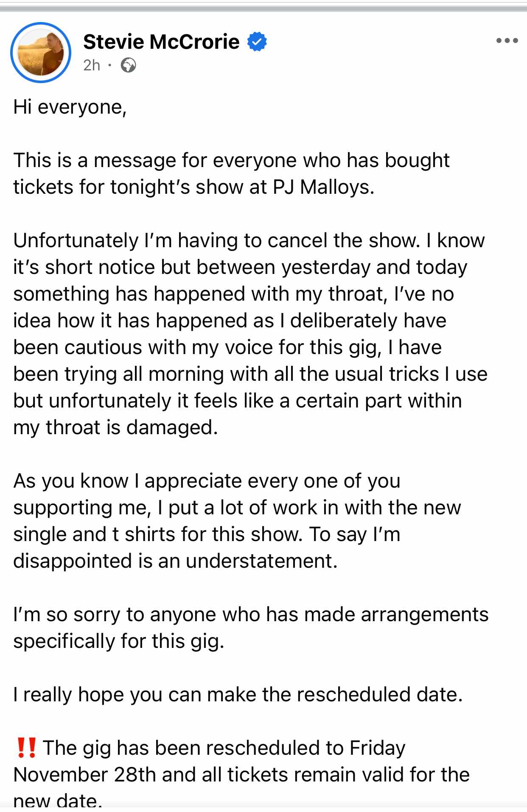The height and width of the screenshot is (812, 527).
Task: Tap the "rescheduled to Friday" announcement line
Action: [224, 748]
